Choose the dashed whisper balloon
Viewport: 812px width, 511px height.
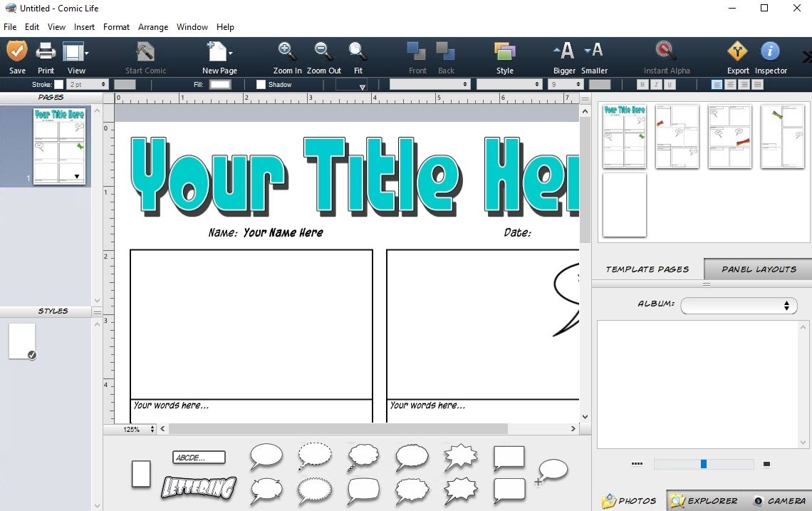click(x=315, y=456)
